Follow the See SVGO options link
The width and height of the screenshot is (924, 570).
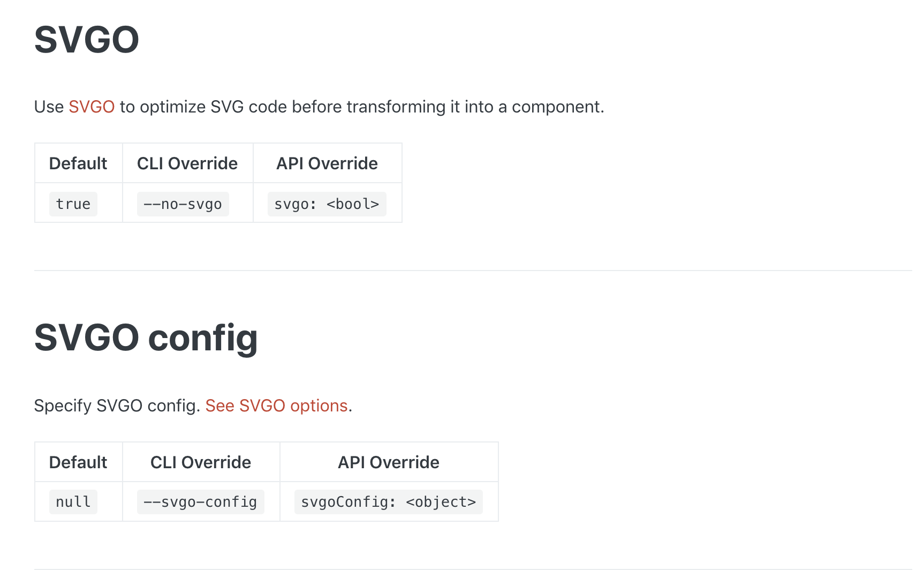coord(276,406)
